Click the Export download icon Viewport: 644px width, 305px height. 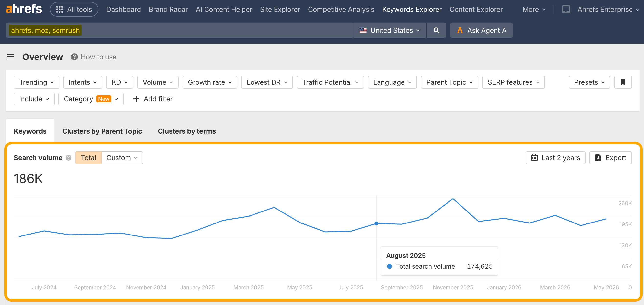[x=598, y=158]
